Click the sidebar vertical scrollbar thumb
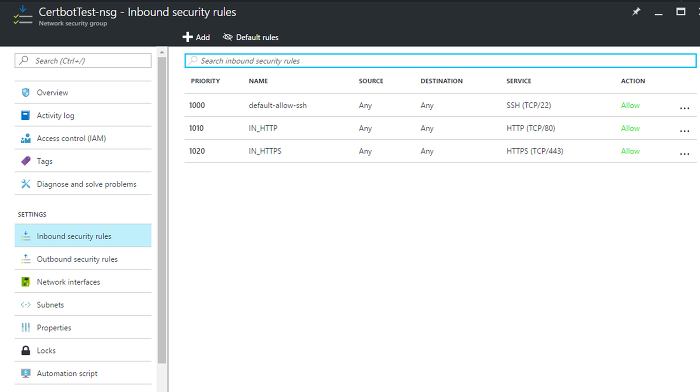This screenshot has height=392, width=700. pyautogui.click(x=162, y=210)
